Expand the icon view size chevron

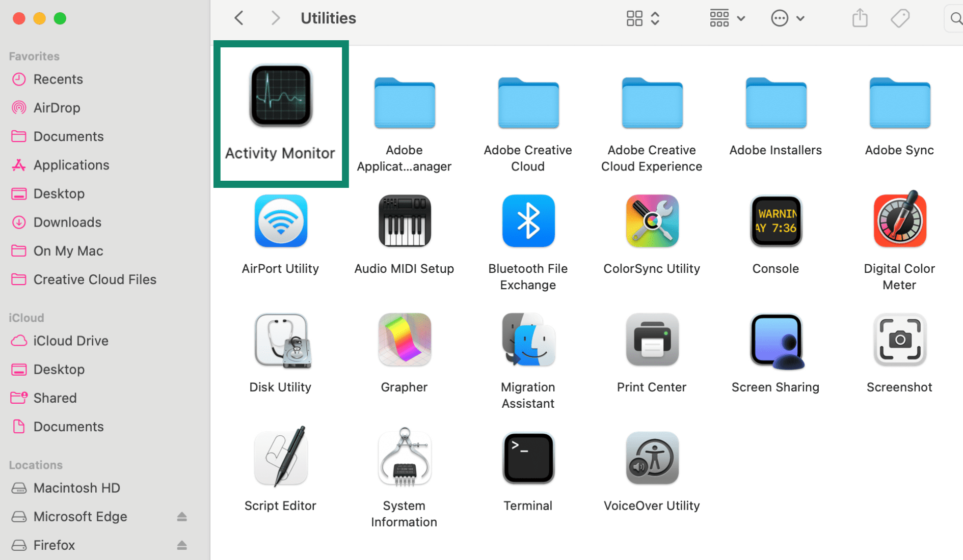(655, 18)
